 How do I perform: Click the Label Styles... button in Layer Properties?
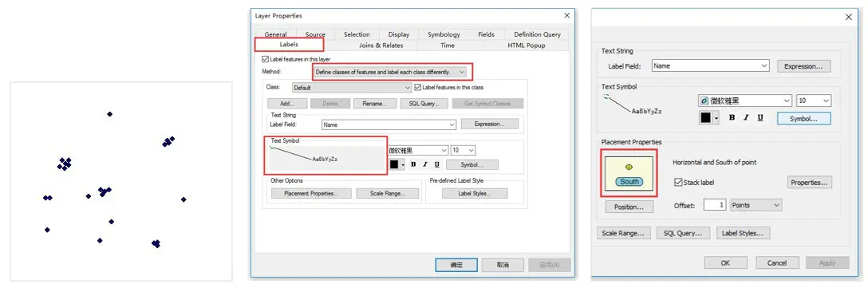coord(475,193)
